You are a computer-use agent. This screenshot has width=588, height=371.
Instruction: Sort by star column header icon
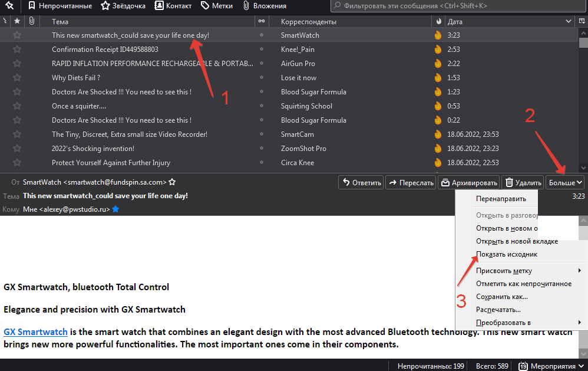pyautogui.click(x=17, y=21)
